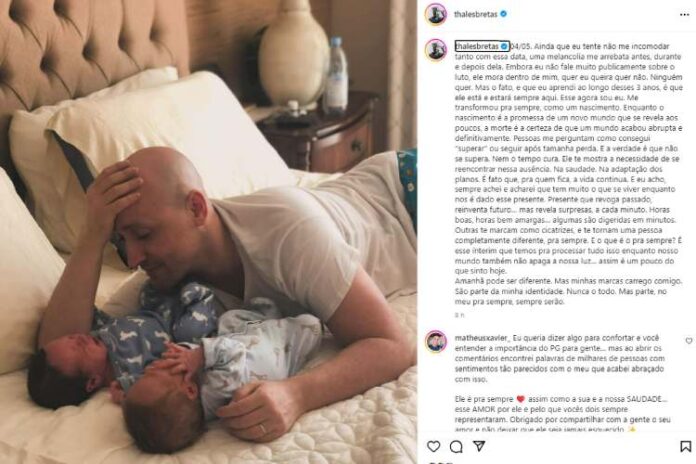
Task: Open thalesbretas avatar next to caption
Action: click(x=435, y=49)
